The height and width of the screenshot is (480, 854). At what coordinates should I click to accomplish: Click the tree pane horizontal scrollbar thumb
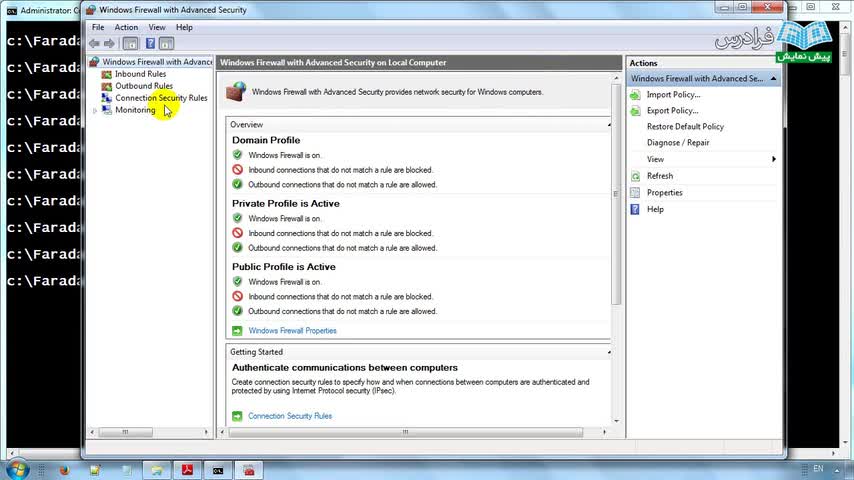pos(125,432)
